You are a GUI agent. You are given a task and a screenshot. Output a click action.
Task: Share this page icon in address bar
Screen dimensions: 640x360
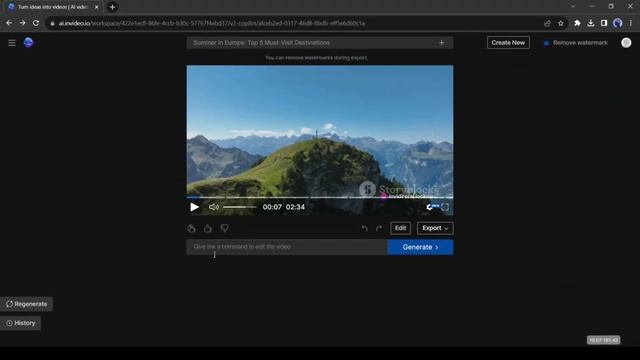point(547,23)
